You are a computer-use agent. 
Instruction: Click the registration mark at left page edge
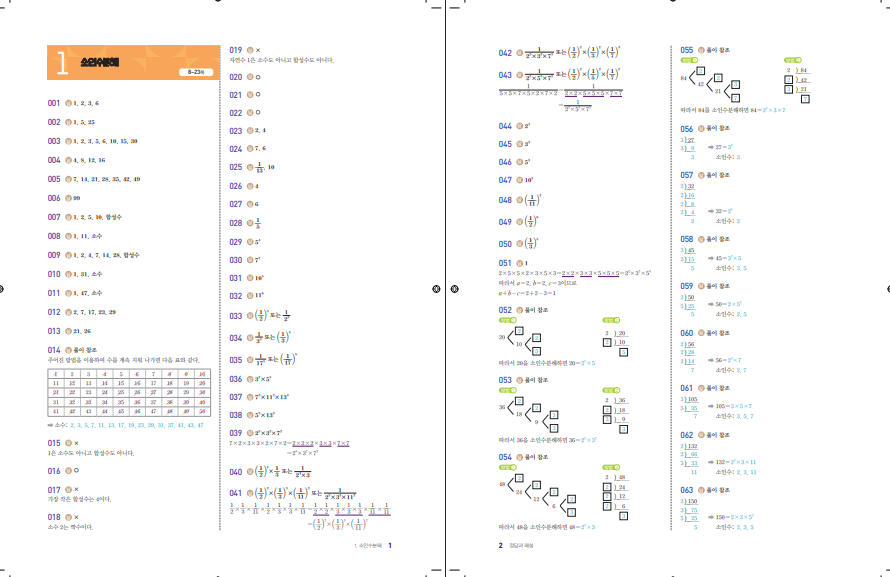[3, 288]
